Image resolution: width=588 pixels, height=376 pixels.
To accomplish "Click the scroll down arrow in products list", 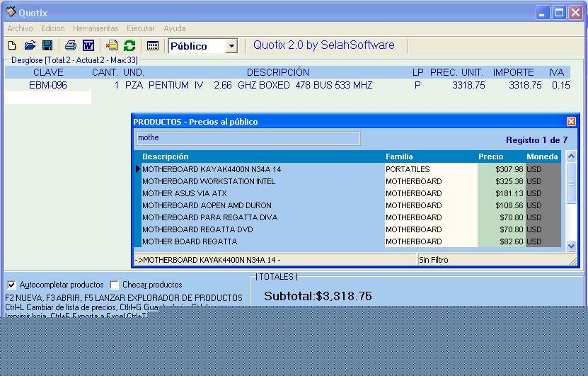I will 571,246.
